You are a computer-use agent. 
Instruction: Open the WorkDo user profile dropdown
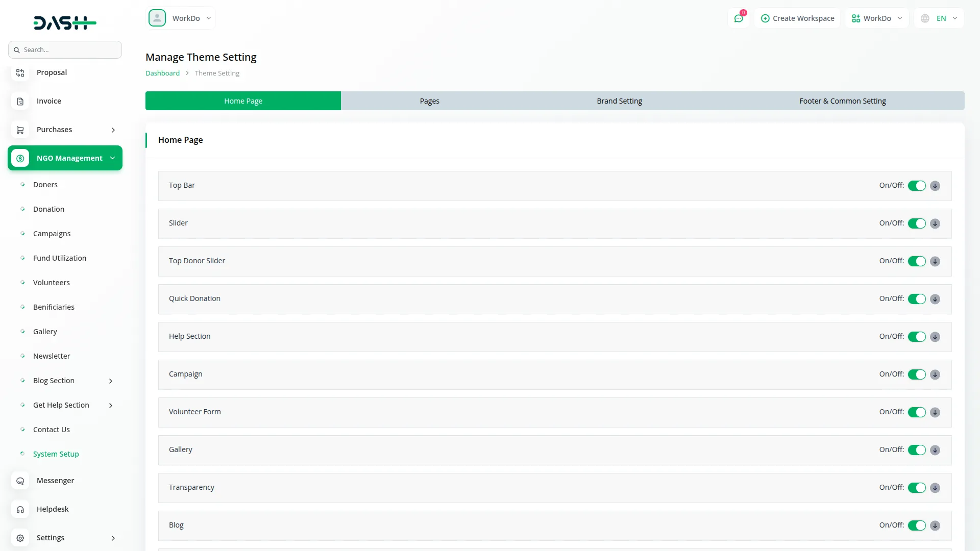click(181, 18)
